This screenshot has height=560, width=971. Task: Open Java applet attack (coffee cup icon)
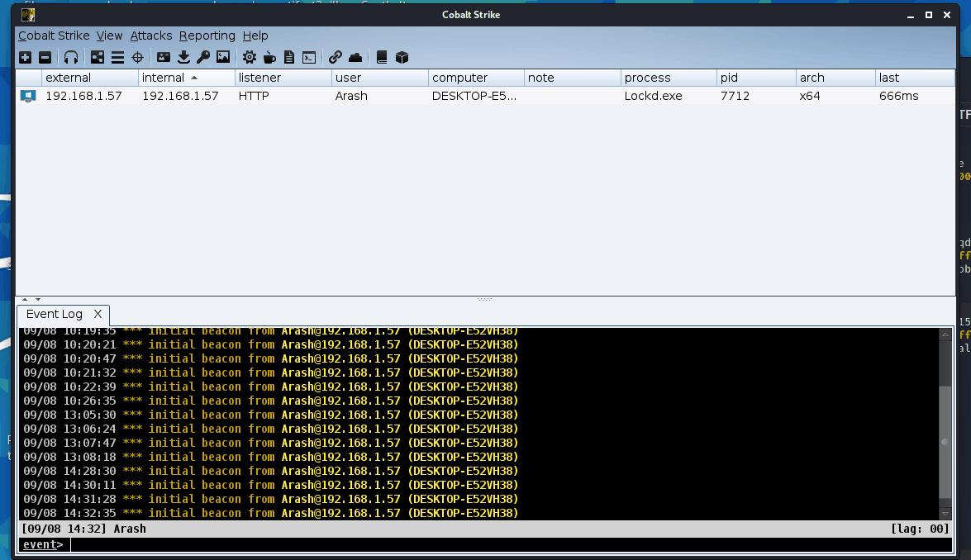(269, 58)
